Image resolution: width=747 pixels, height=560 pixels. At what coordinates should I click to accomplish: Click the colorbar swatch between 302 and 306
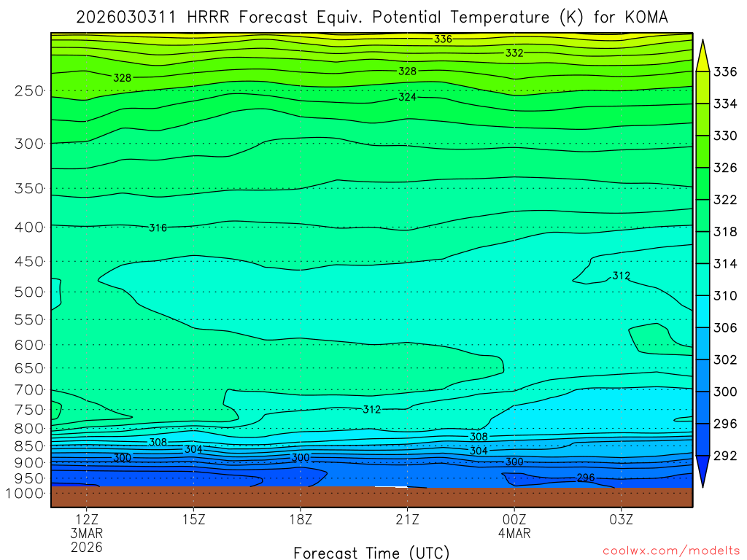click(x=703, y=344)
